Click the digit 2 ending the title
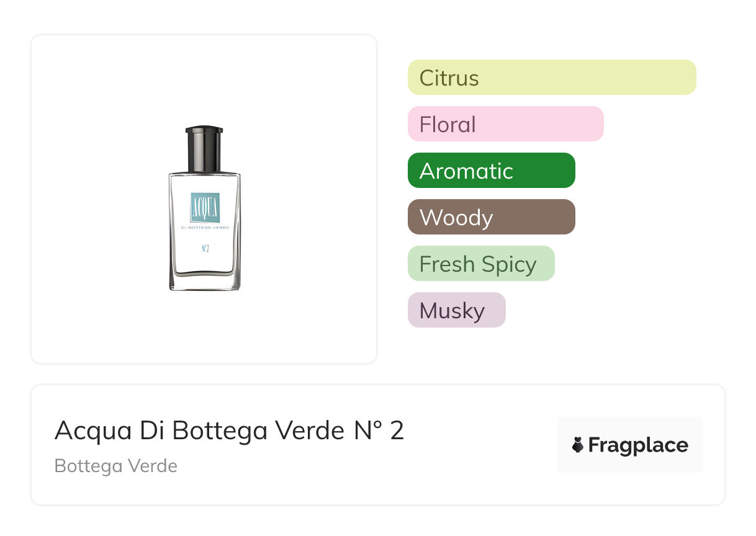 click(x=397, y=431)
